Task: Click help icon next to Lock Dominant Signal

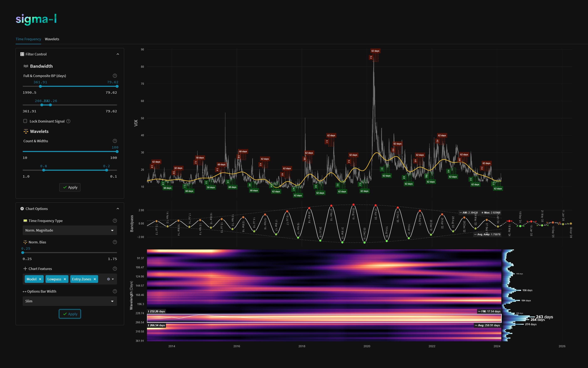Action: click(68, 121)
